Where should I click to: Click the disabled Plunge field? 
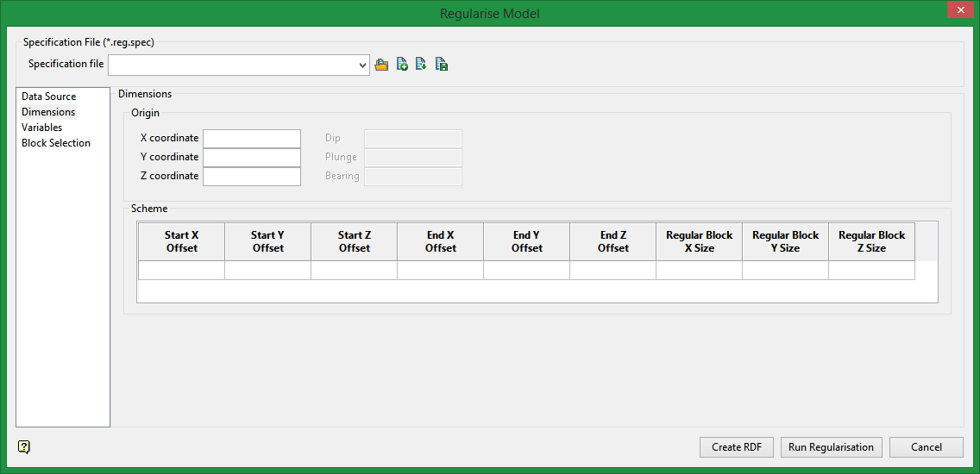coord(413,158)
